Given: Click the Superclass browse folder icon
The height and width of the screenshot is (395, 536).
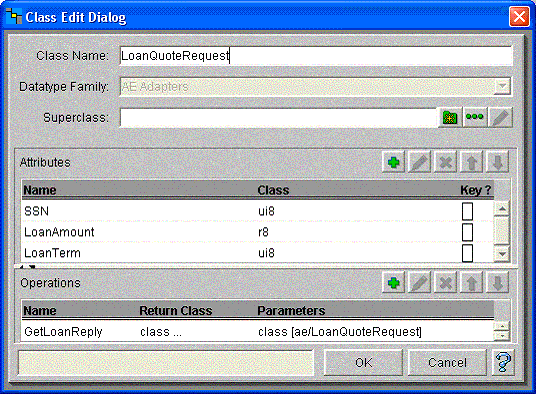Looking at the screenshot, I should click(x=450, y=118).
